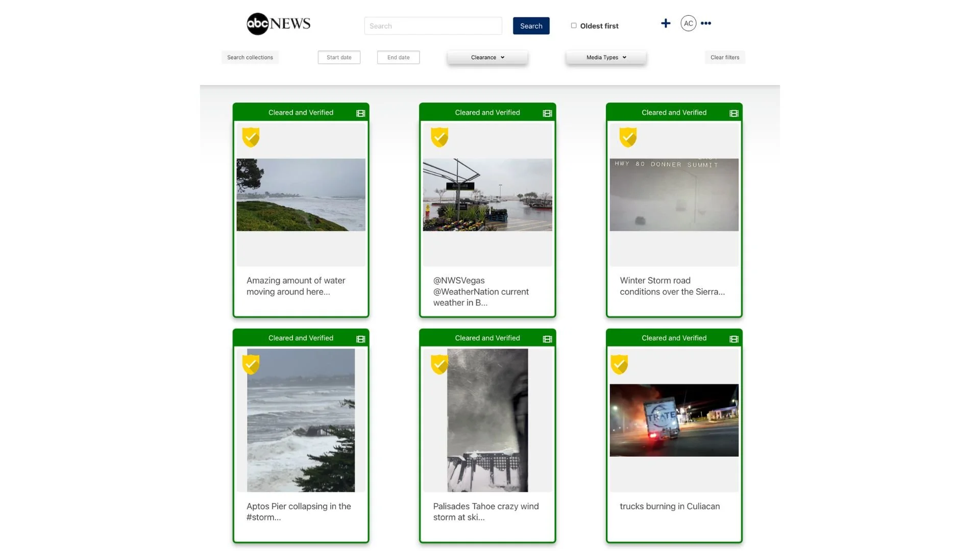Open the Amazing amount of water thumbnail
Image resolution: width=980 pixels, height=551 pixels.
click(301, 195)
